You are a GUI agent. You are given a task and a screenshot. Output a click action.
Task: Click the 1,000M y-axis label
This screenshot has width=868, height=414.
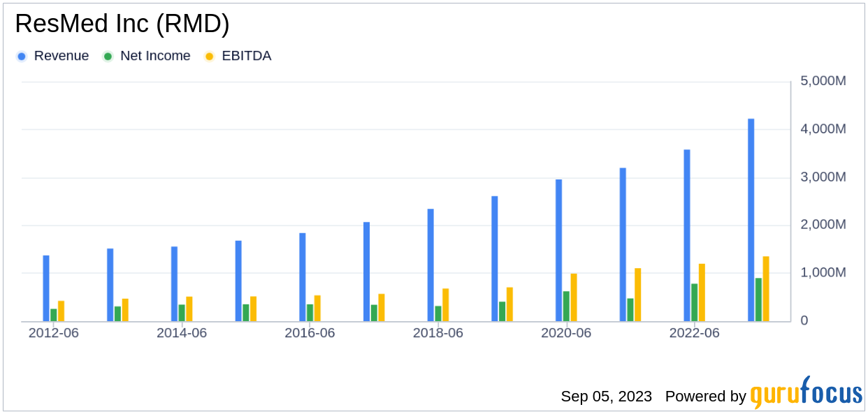823,273
